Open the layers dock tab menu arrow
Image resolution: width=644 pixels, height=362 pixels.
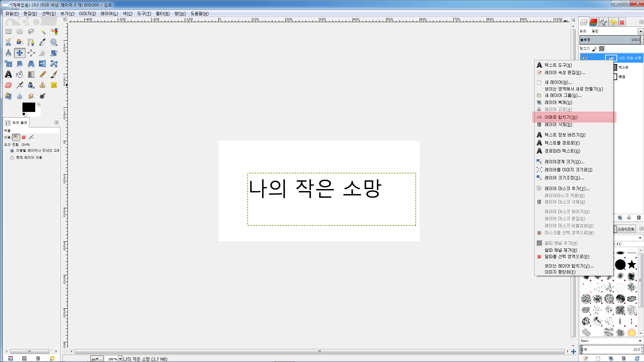pyautogui.click(x=641, y=22)
